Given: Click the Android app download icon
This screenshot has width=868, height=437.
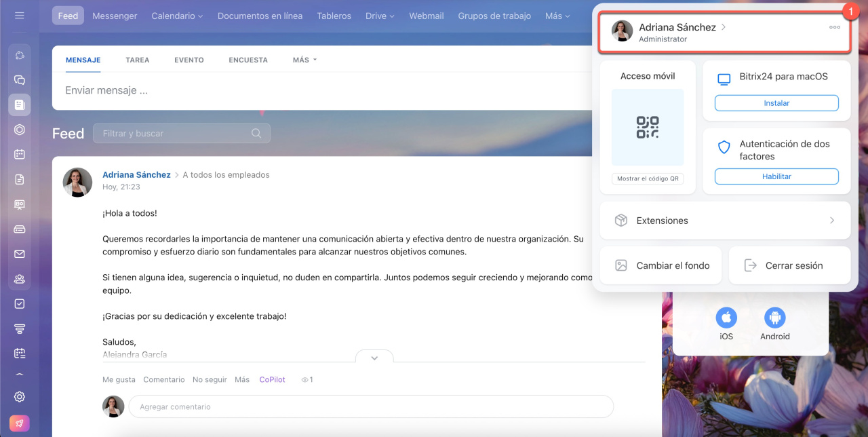Looking at the screenshot, I should (774, 318).
